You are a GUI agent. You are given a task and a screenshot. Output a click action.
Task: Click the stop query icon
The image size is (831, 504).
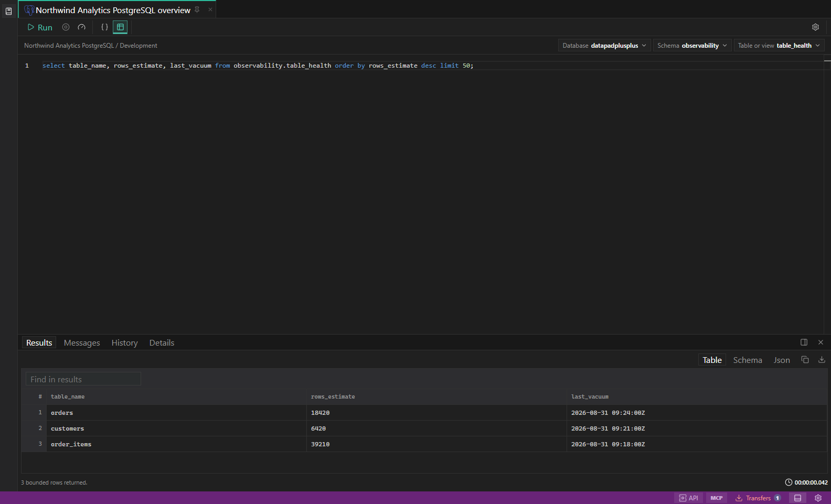click(x=66, y=27)
